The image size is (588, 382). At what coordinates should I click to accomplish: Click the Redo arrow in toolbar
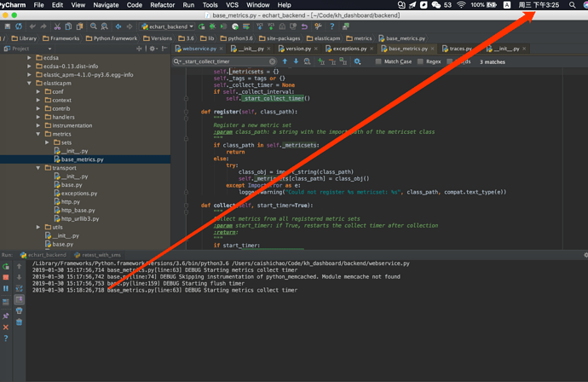(43, 26)
